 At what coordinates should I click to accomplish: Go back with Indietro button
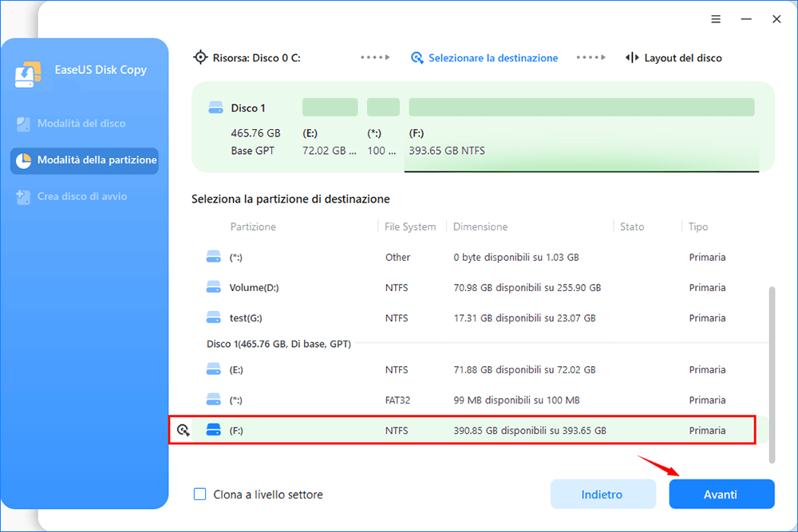pyautogui.click(x=602, y=495)
